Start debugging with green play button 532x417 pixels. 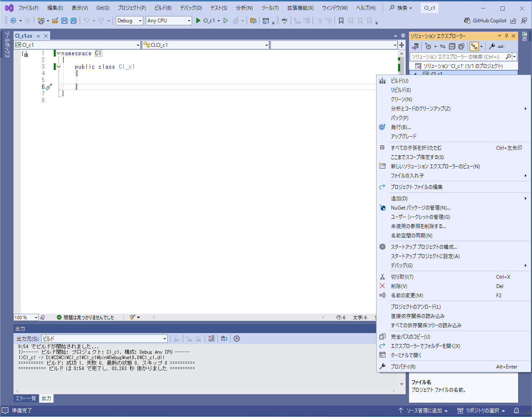(198, 21)
